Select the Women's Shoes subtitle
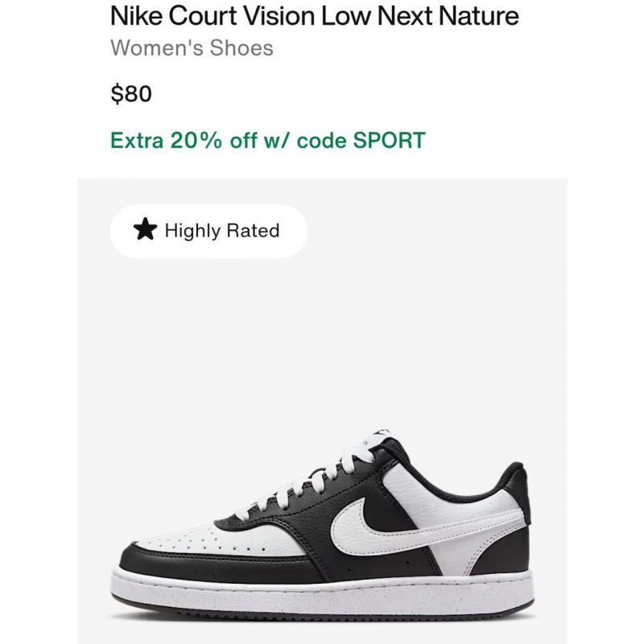The image size is (644, 644). 192,48
